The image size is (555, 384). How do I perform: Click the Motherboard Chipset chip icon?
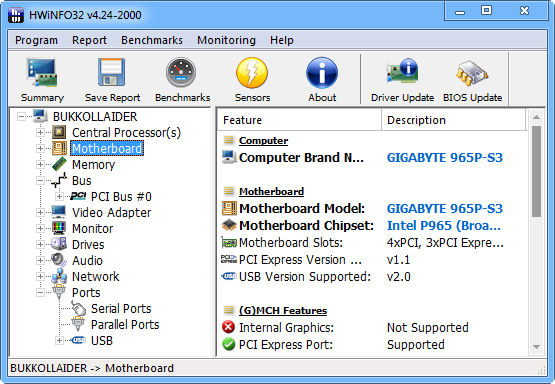point(229,225)
